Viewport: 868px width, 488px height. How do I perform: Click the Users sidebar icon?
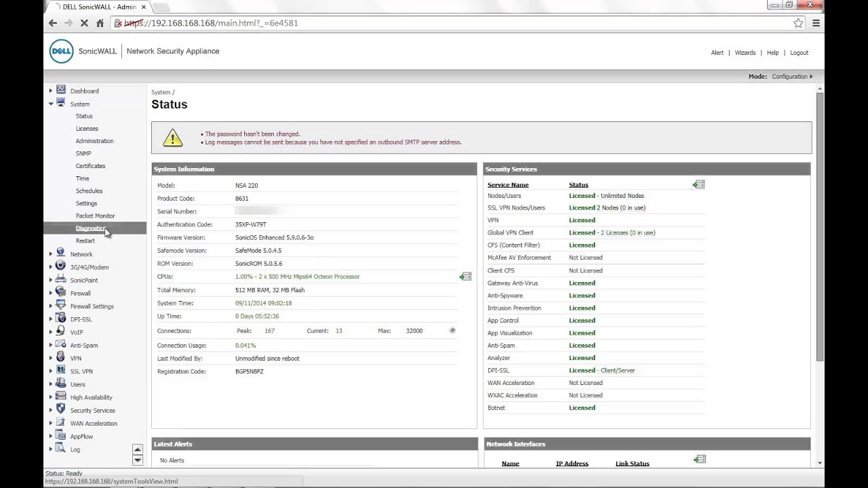coord(60,384)
